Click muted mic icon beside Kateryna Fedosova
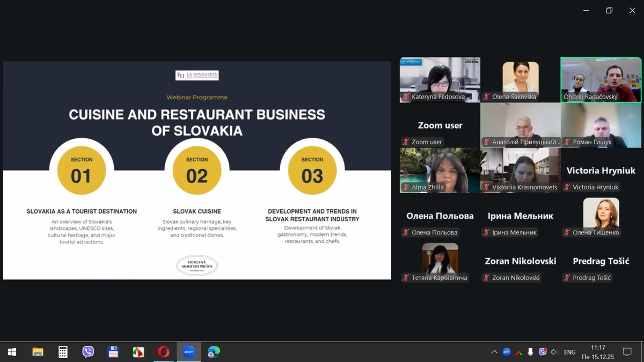Viewport: 644px width, 362px height. click(406, 97)
